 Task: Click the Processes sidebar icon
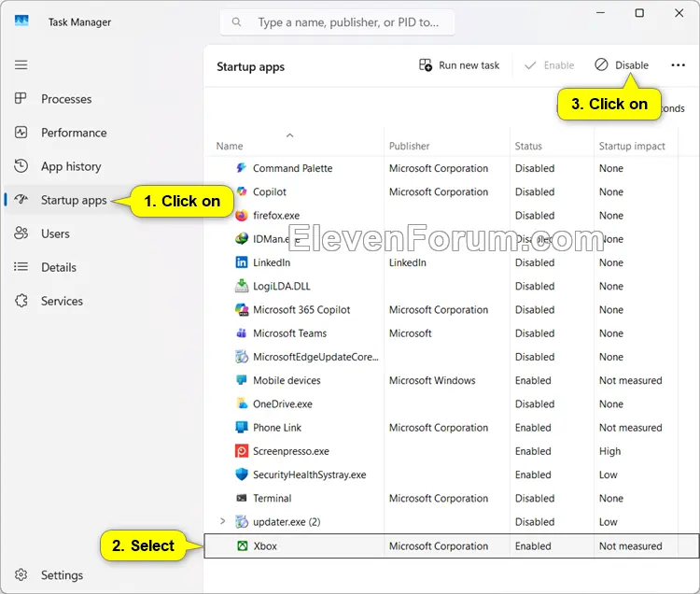(x=21, y=98)
